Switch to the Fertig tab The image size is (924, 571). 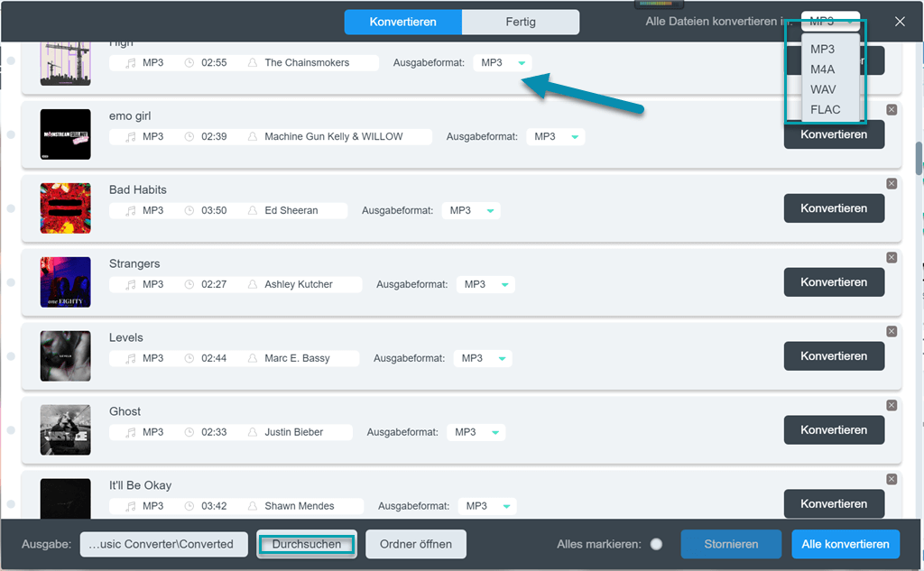520,22
